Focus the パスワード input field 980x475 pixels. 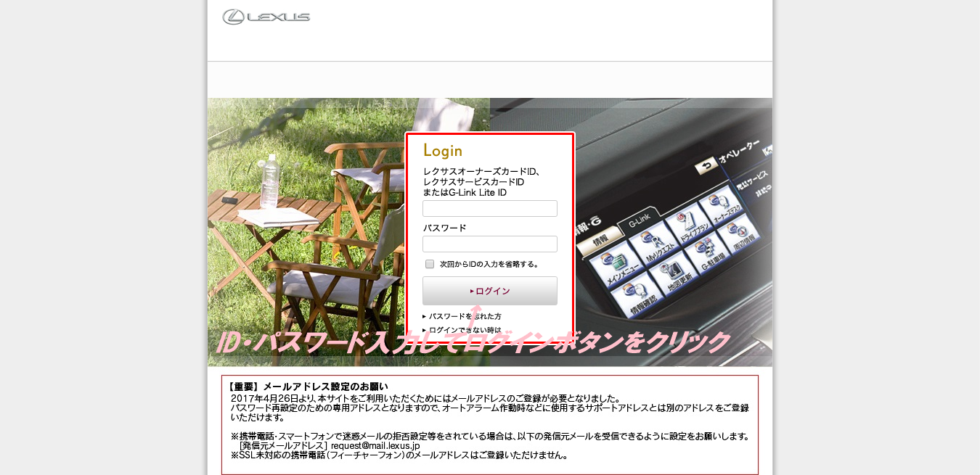490,244
